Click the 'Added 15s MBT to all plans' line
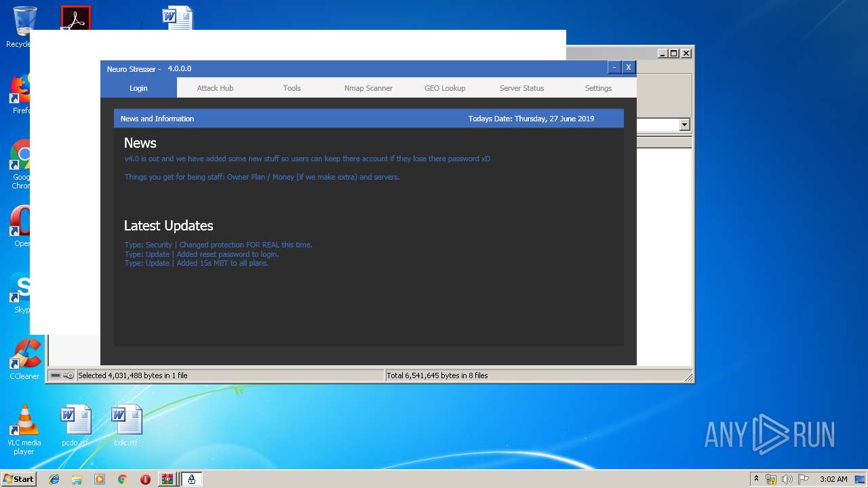868x488 pixels. pos(196,263)
